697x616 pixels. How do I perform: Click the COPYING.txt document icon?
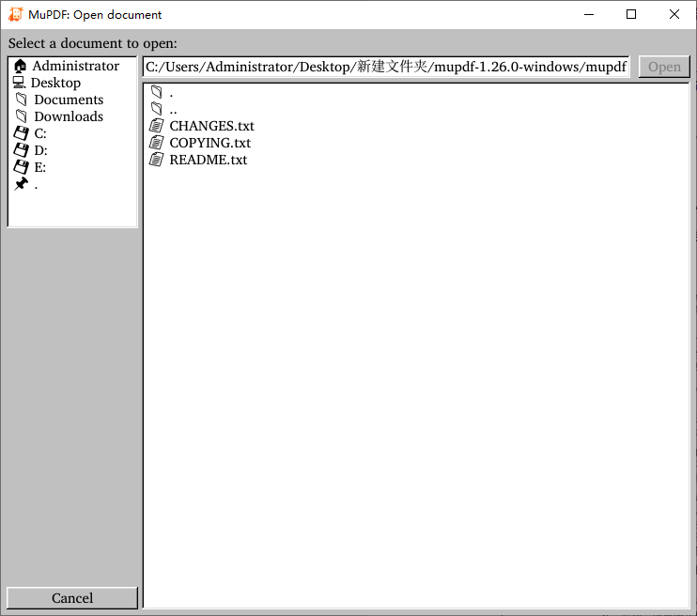(157, 143)
